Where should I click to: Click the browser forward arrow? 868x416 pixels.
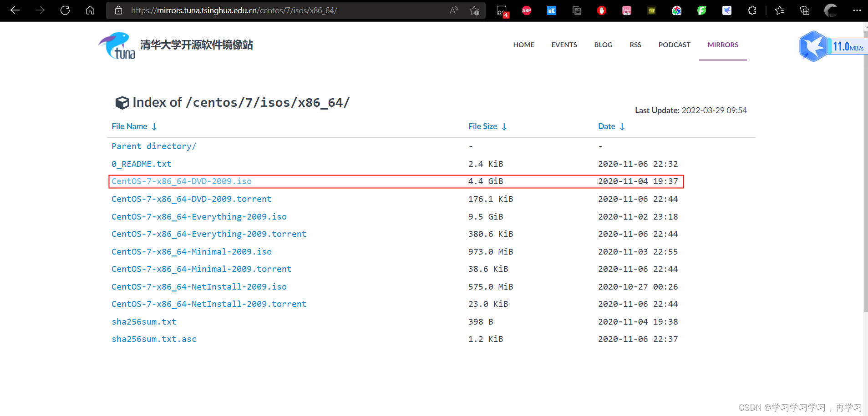[40, 10]
